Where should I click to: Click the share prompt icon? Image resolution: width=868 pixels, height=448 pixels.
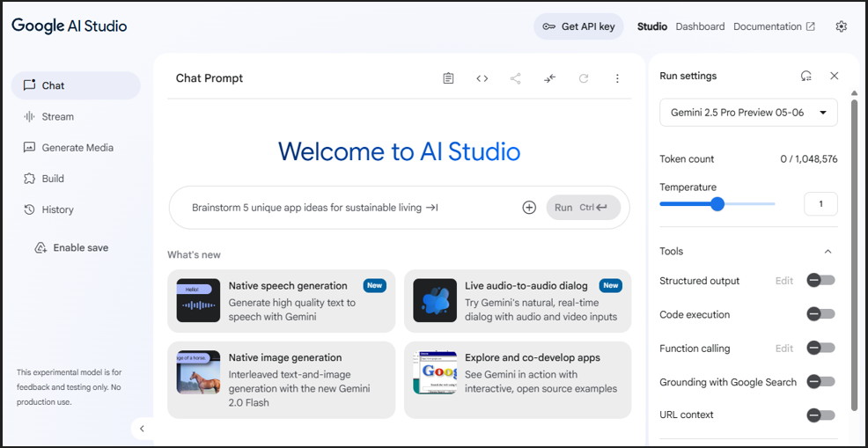(515, 78)
